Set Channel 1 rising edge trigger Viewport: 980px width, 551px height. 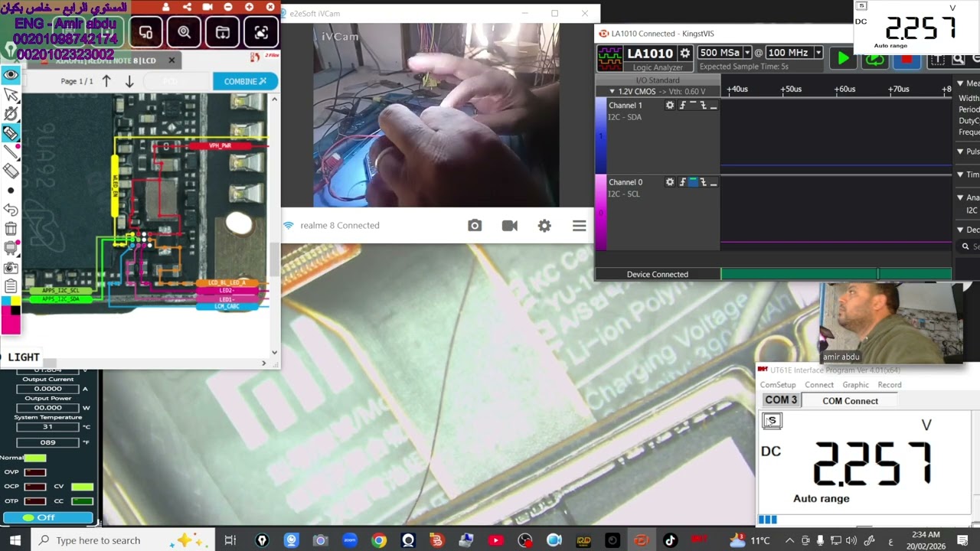coord(682,106)
